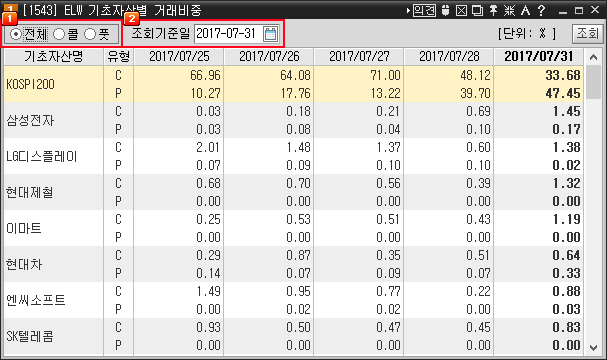The image size is (607, 360).
Task: Click the overlapping windows icon
Action: pos(477,10)
